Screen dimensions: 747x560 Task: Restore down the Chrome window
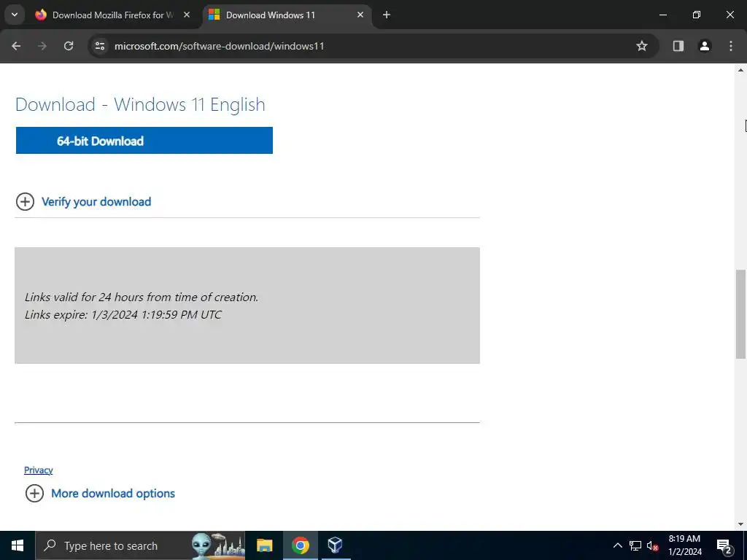[x=697, y=15]
